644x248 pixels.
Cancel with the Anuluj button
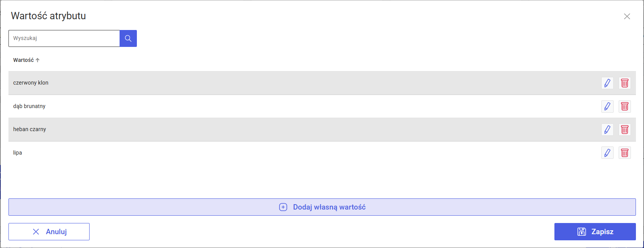(x=49, y=231)
